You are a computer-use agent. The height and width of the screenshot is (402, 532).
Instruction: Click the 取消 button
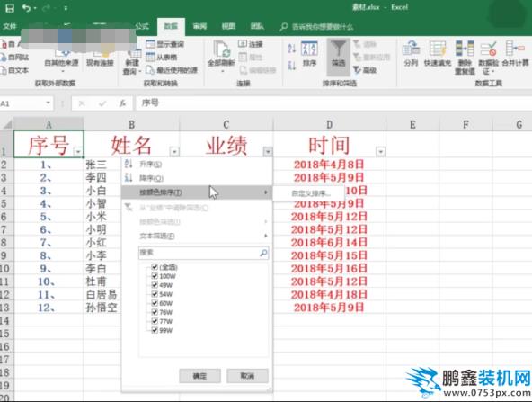coord(247,376)
